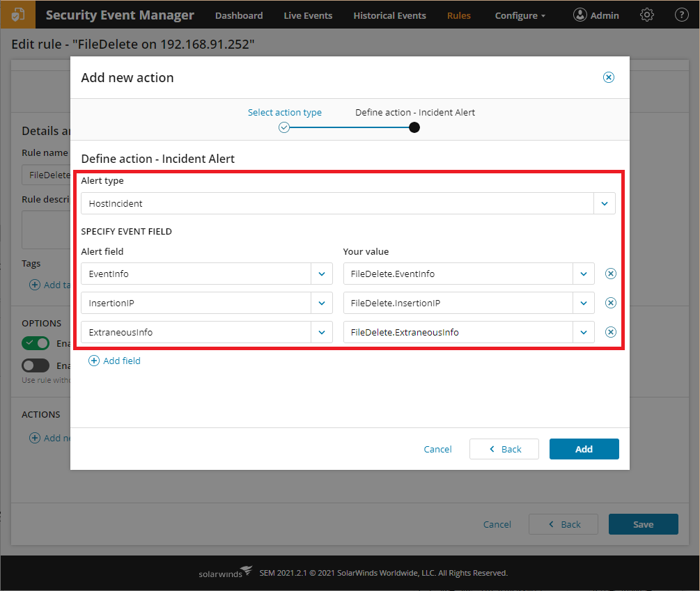The image size is (700, 591).
Task: Select the Rules tab
Action: pyautogui.click(x=459, y=15)
